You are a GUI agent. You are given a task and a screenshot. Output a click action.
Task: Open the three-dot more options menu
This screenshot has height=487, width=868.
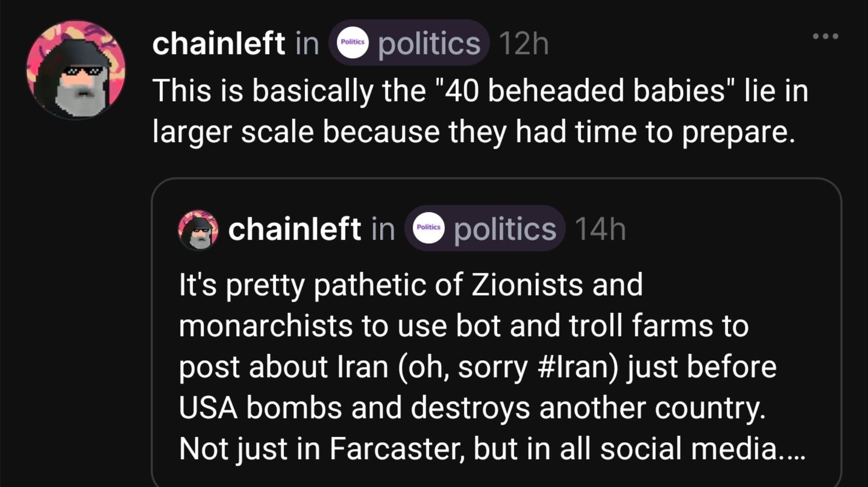825,36
